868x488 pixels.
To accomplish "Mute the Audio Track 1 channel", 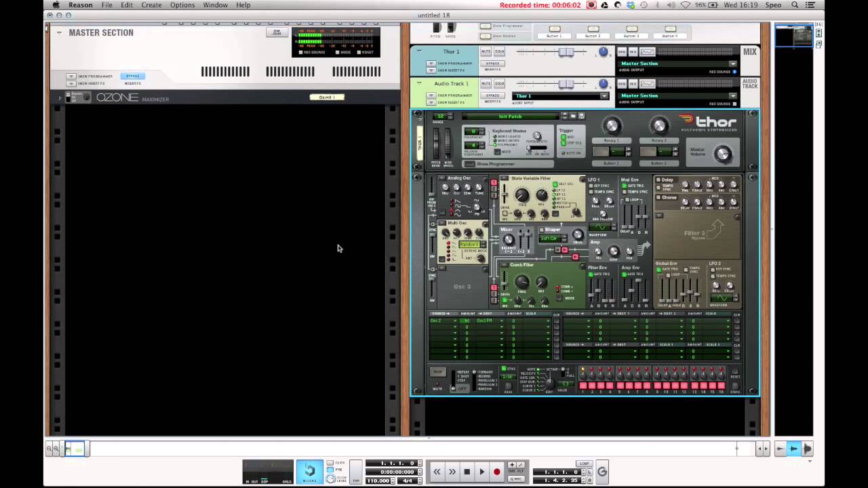I will 486,83.
